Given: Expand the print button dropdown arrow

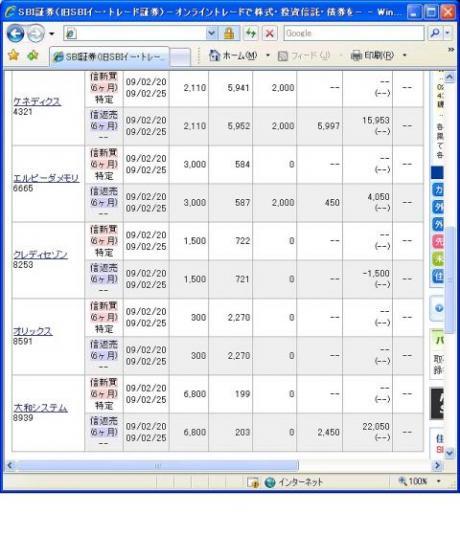Looking at the screenshot, I should [404, 55].
